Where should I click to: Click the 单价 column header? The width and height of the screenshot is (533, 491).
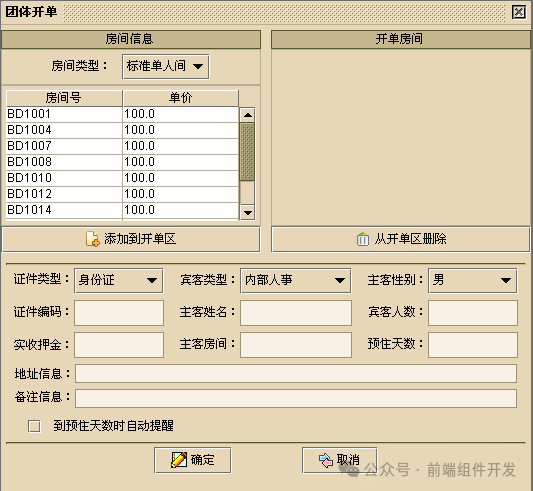[180, 98]
